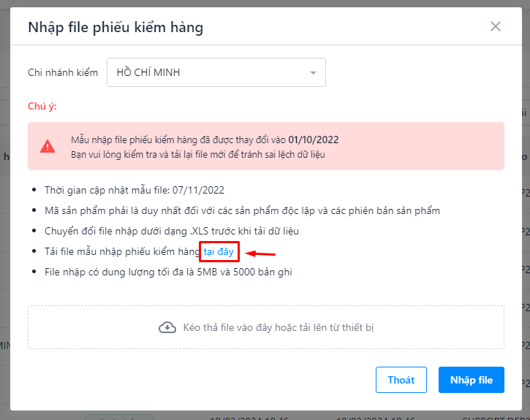The height and width of the screenshot is (420, 530).
Task: Click the bold date 01/10/2022 in warning
Action: pos(314,140)
